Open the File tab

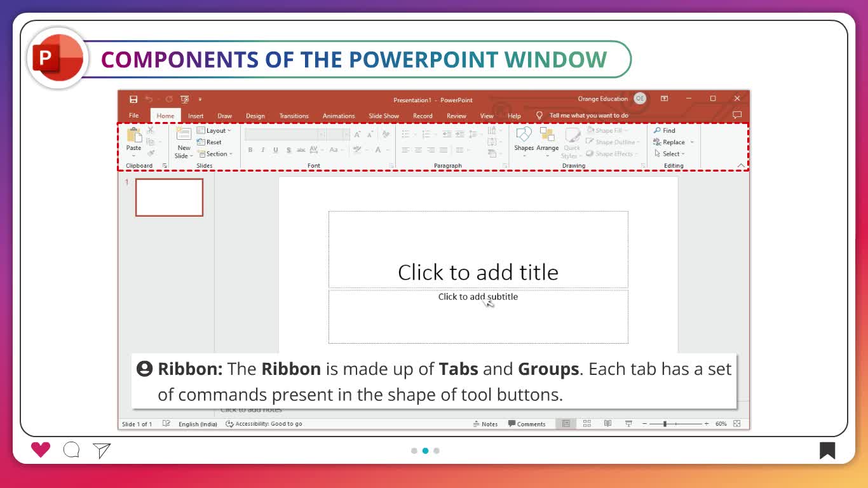click(x=134, y=116)
